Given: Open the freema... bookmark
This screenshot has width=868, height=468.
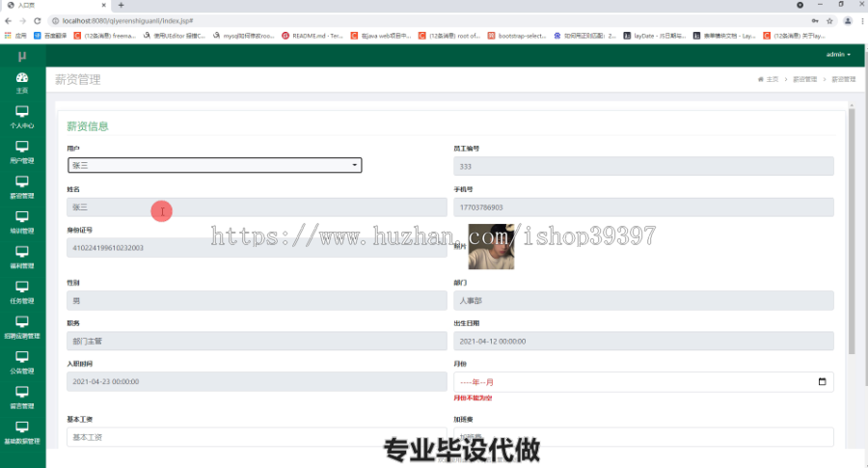Looking at the screenshot, I should (x=105, y=36).
